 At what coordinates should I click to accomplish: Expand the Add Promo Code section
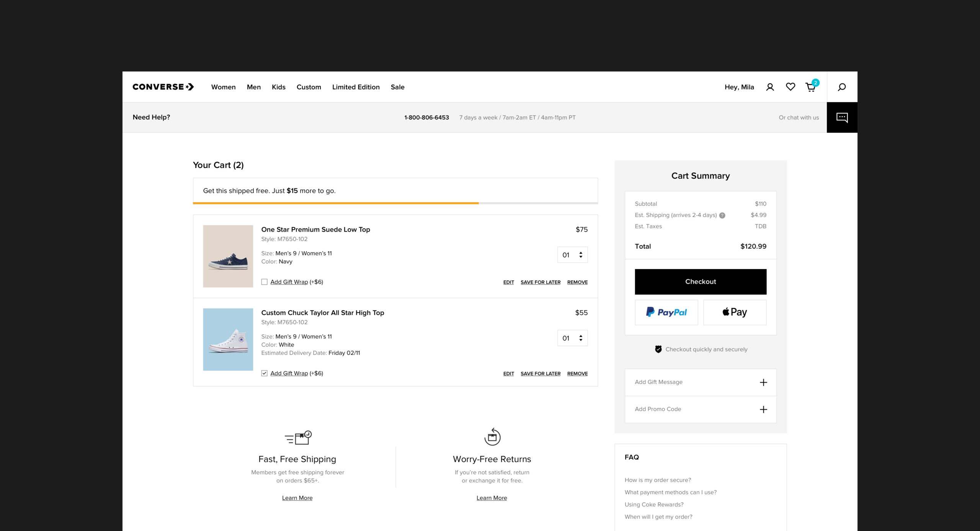701,409
